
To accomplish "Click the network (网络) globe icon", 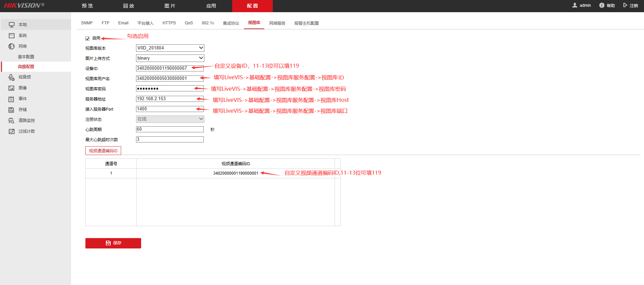I will tap(12, 46).
